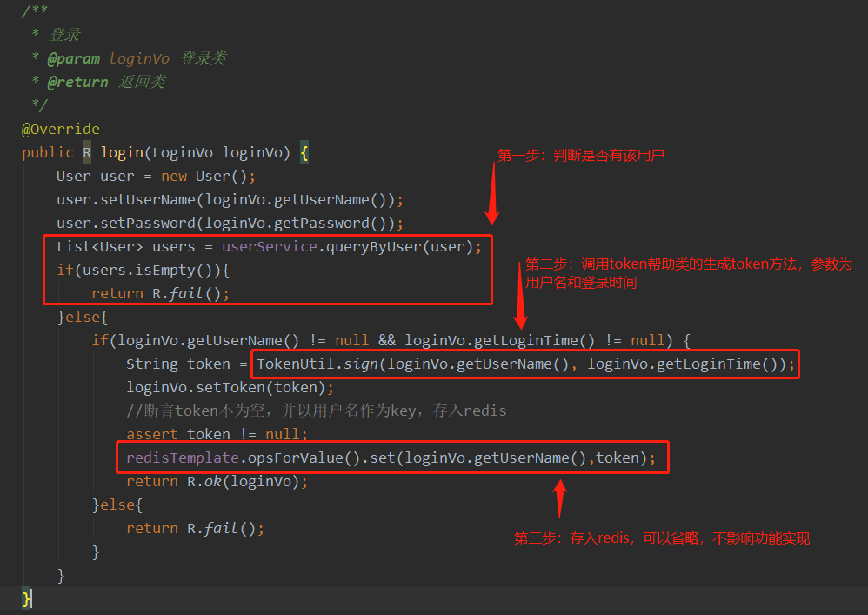Viewport: 868px width, 615px height.
Task: Click loginVo.getLoginTime() in the if condition
Action: coord(500,340)
